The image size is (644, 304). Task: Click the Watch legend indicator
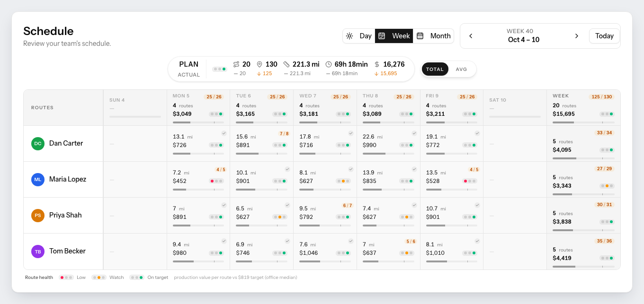pyautogui.click(x=99, y=278)
